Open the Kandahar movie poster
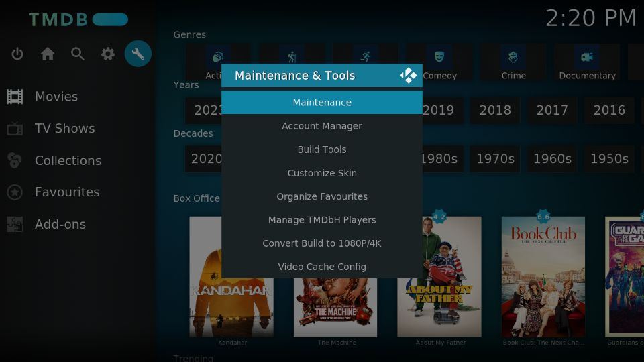This screenshot has width=644, height=362. click(231, 307)
